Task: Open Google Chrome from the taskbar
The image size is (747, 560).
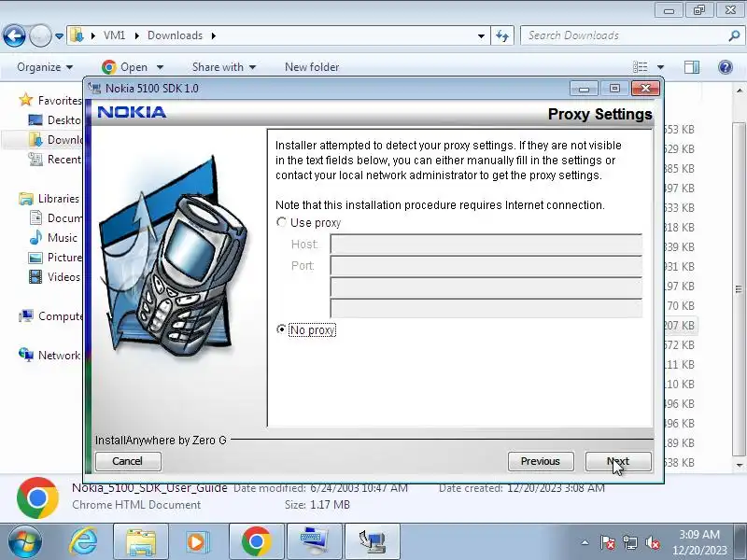Action: pyautogui.click(x=256, y=541)
